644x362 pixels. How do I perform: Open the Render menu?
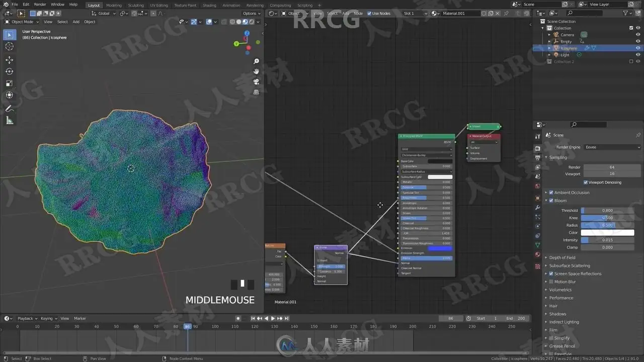(40, 5)
